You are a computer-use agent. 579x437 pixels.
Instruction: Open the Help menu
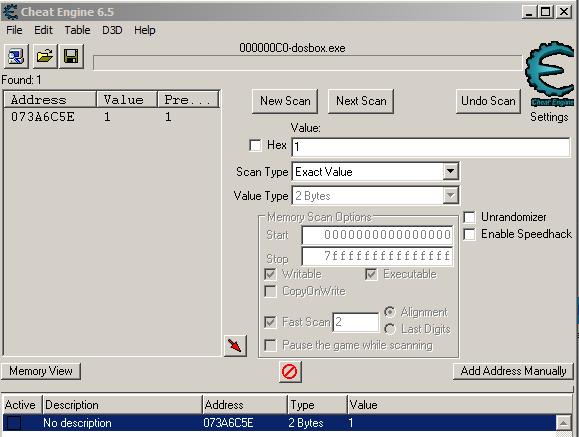tap(144, 30)
